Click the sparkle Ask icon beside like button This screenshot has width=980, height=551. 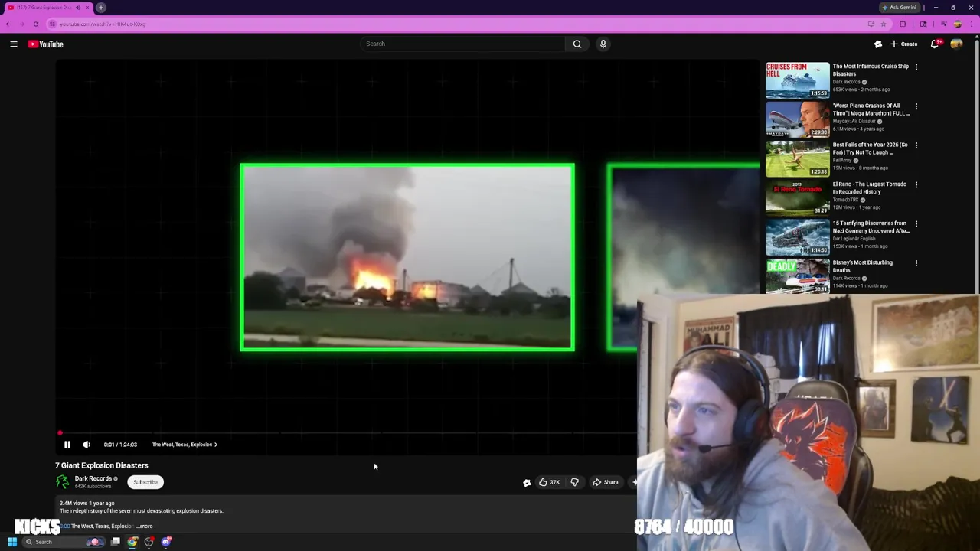[527, 482]
